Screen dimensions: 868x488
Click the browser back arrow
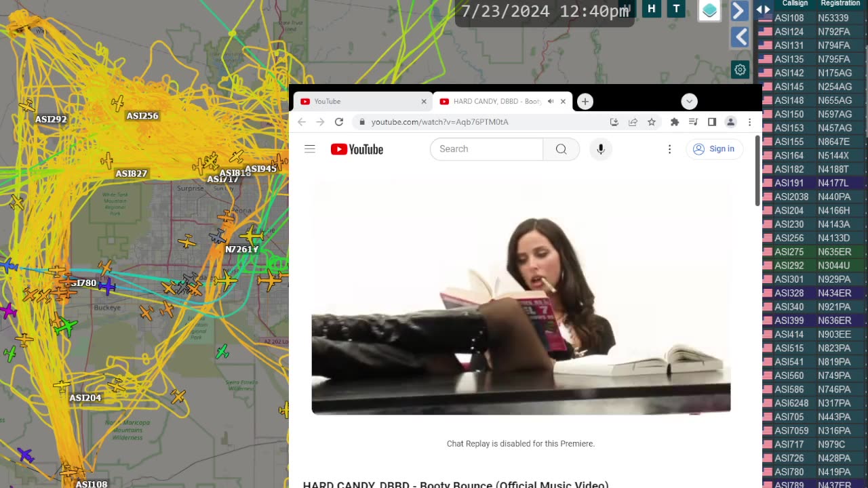[x=302, y=122]
